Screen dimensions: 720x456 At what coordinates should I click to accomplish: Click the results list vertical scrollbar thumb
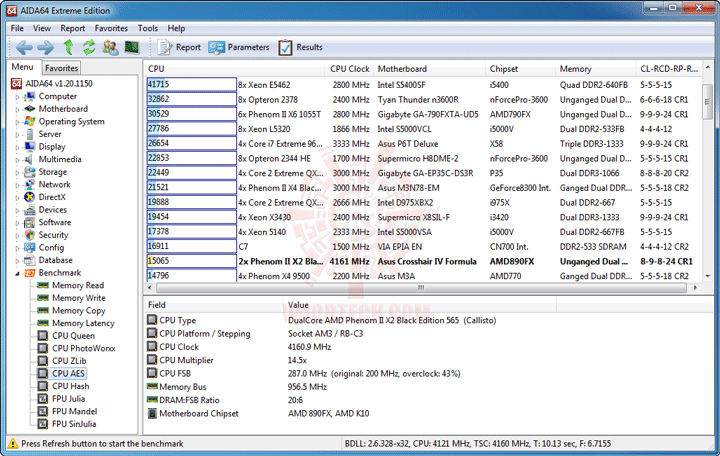[x=708, y=101]
